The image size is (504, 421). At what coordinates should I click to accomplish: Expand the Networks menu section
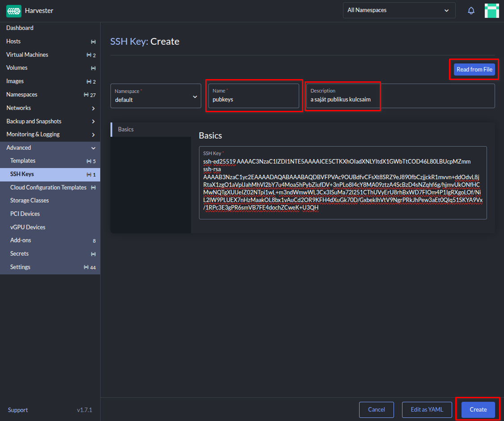click(x=93, y=108)
